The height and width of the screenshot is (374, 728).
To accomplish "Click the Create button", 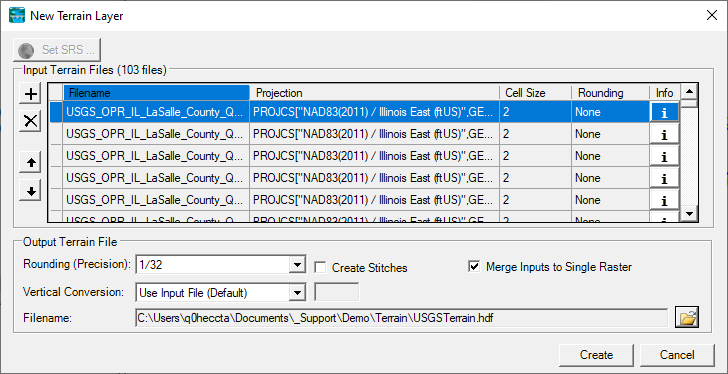I will [596, 355].
